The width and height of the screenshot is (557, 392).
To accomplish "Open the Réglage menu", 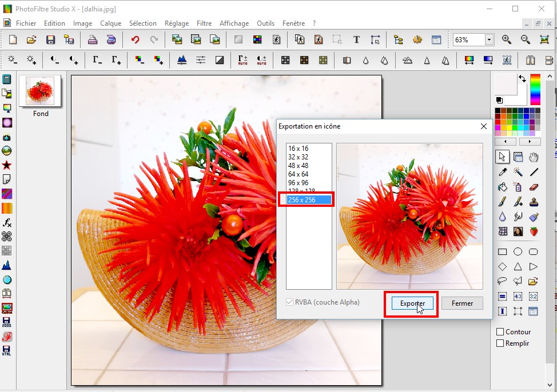I will 177,23.
